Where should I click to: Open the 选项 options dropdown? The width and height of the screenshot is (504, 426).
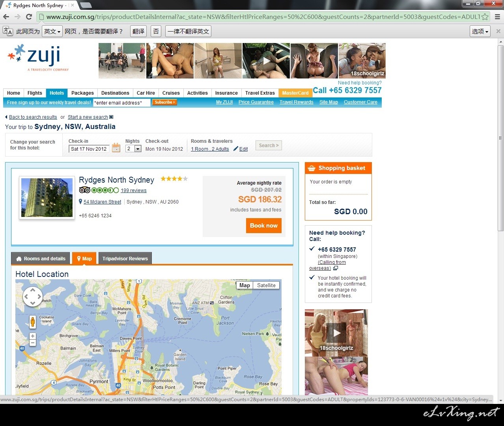click(x=480, y=31)
